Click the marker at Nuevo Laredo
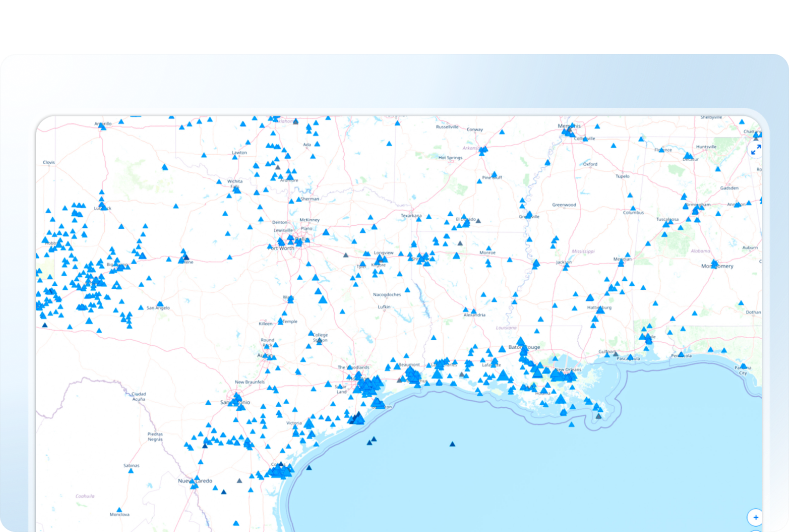Viewport: 789px width, 532px height. click(194, 485)
